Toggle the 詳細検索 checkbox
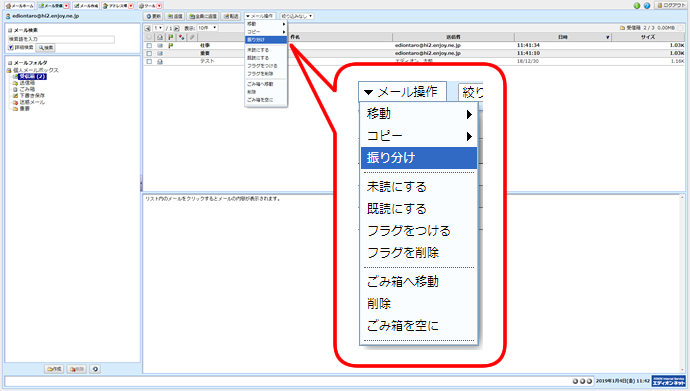This screenshot has height=391, width=690. 11,48
